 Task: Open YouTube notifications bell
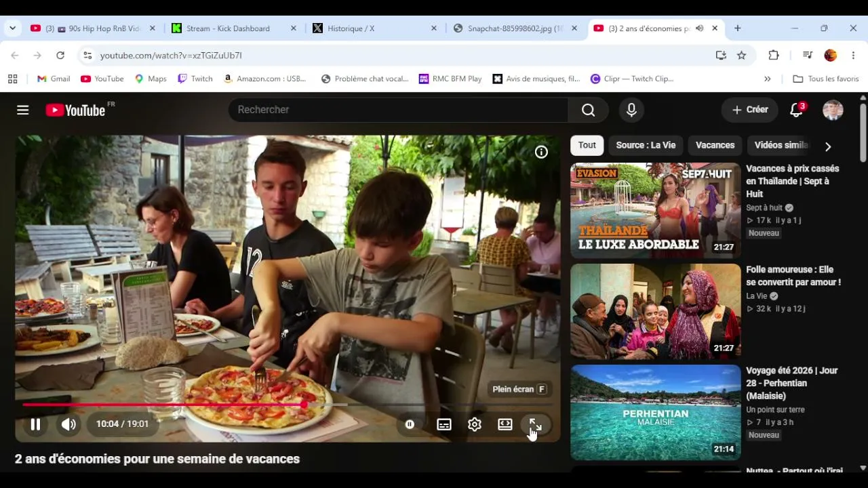point(797,110)
